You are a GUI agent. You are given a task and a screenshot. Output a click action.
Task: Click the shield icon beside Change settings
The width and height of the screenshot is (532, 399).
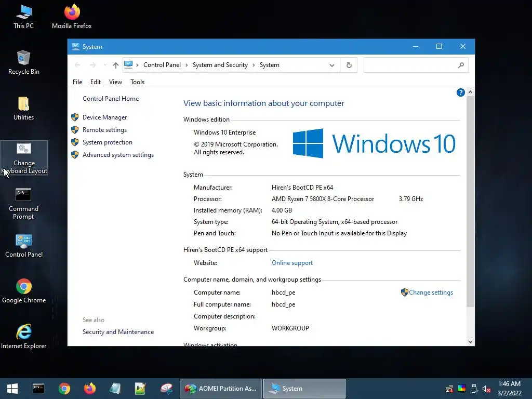[404, 292]
